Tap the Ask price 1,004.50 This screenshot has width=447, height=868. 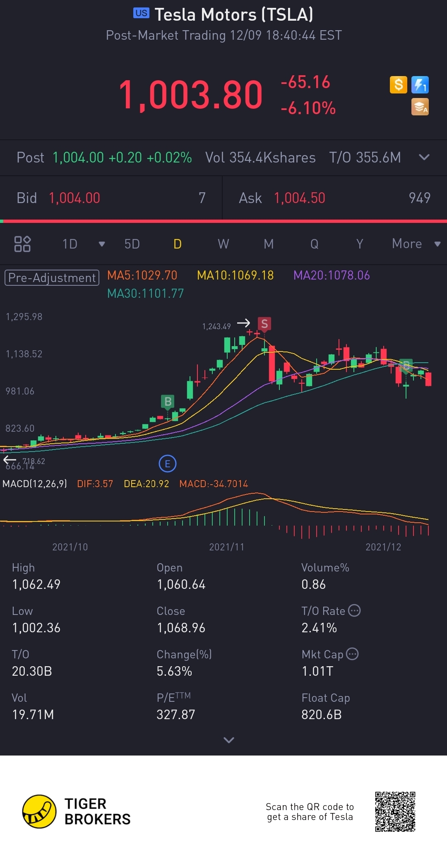click(x=300, y=198)
